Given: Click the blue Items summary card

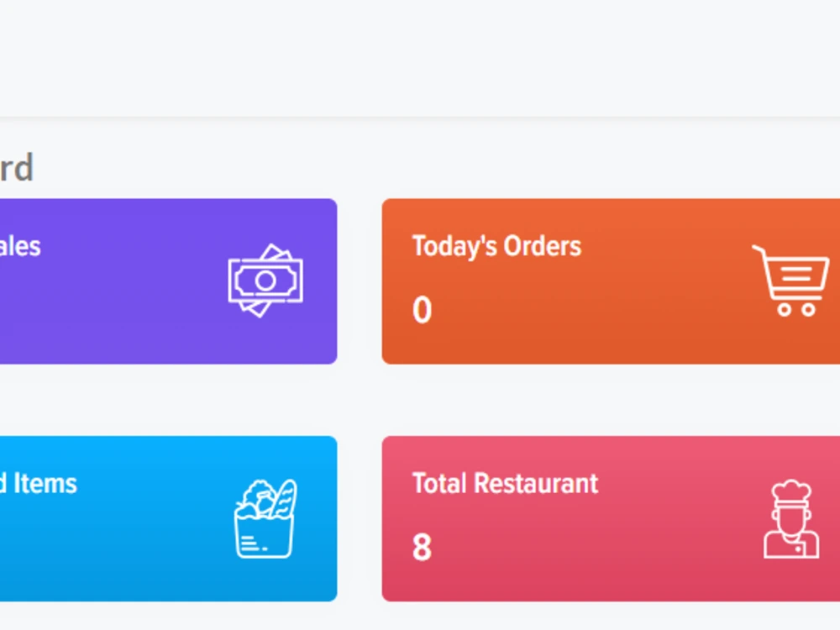Looking at the screenshot, I should coord(168,518).
